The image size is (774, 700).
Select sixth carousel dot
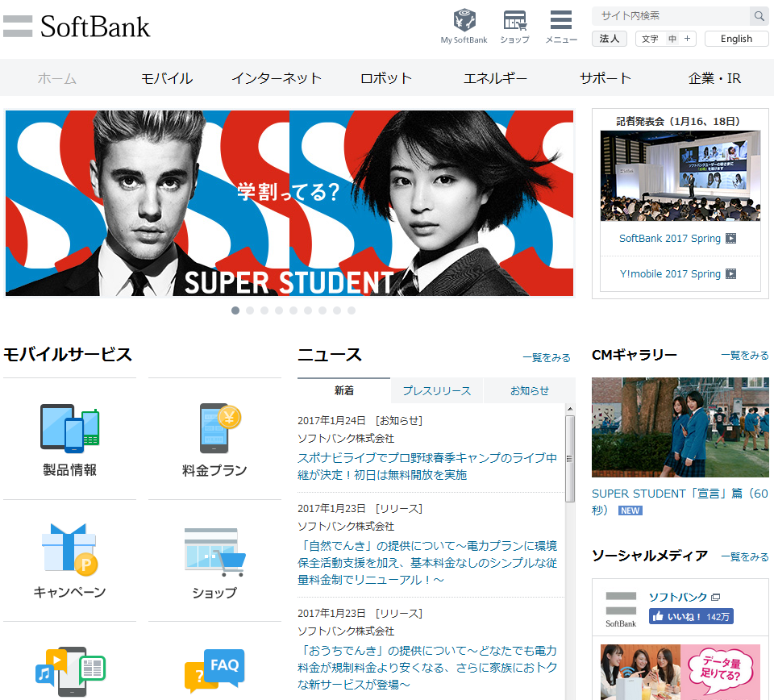308,310
